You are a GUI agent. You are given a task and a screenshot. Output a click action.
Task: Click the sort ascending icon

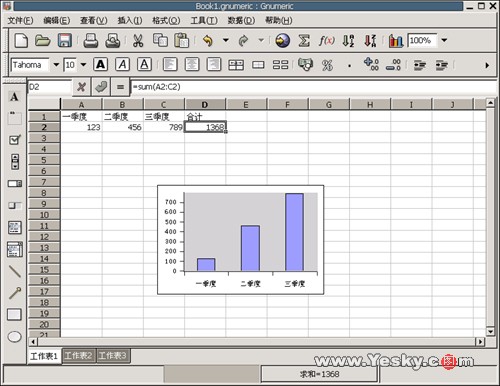(349, 40)
